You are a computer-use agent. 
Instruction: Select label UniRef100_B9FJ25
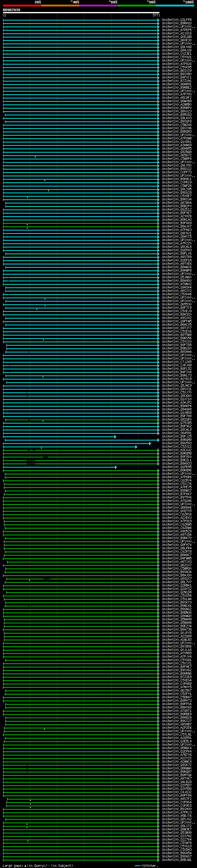click(x=177, y=436)
